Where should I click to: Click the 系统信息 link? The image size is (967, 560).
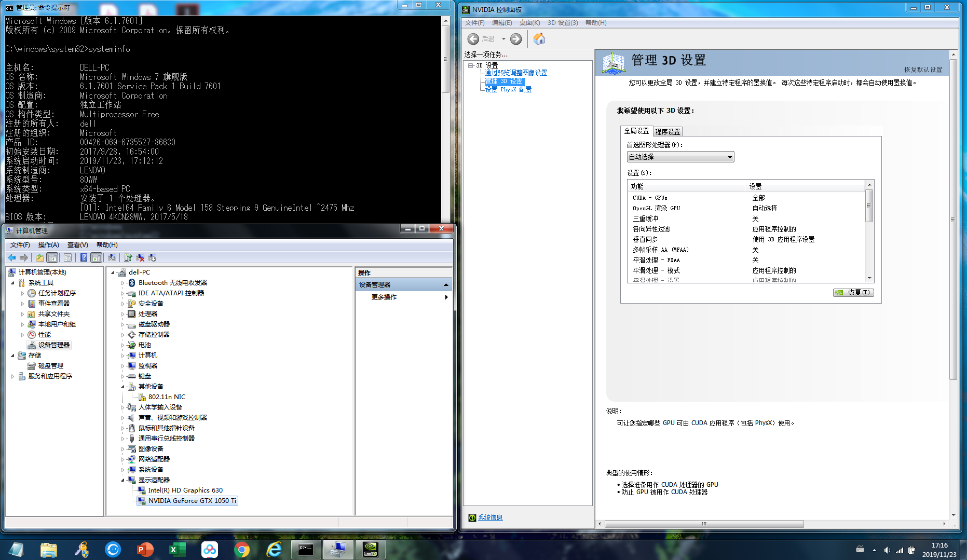pos(490,517)
